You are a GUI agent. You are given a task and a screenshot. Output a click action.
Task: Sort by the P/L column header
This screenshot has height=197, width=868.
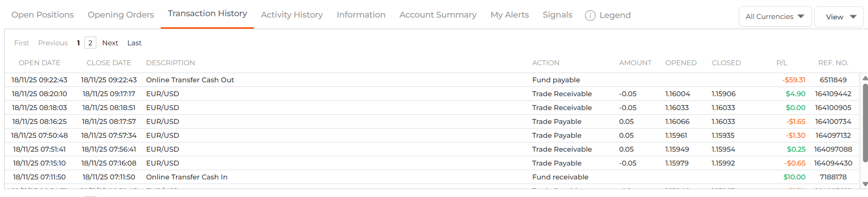pyautogui.click(x=781, y=63)
